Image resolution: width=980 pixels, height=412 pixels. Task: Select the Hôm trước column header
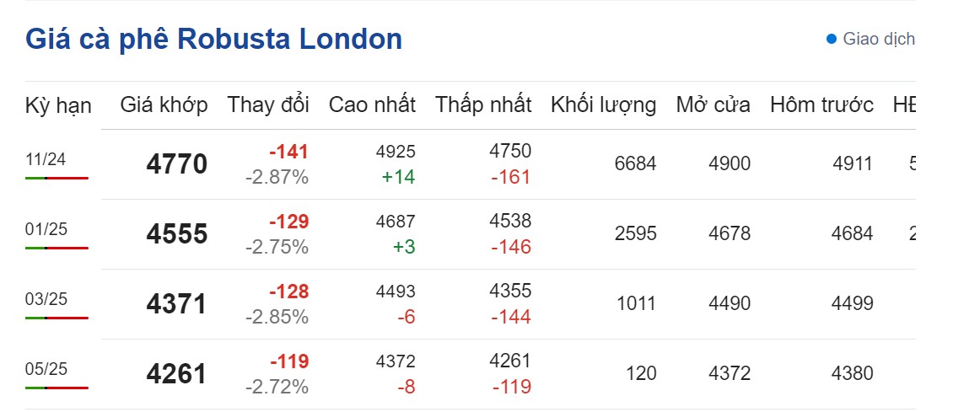point(821,105)
